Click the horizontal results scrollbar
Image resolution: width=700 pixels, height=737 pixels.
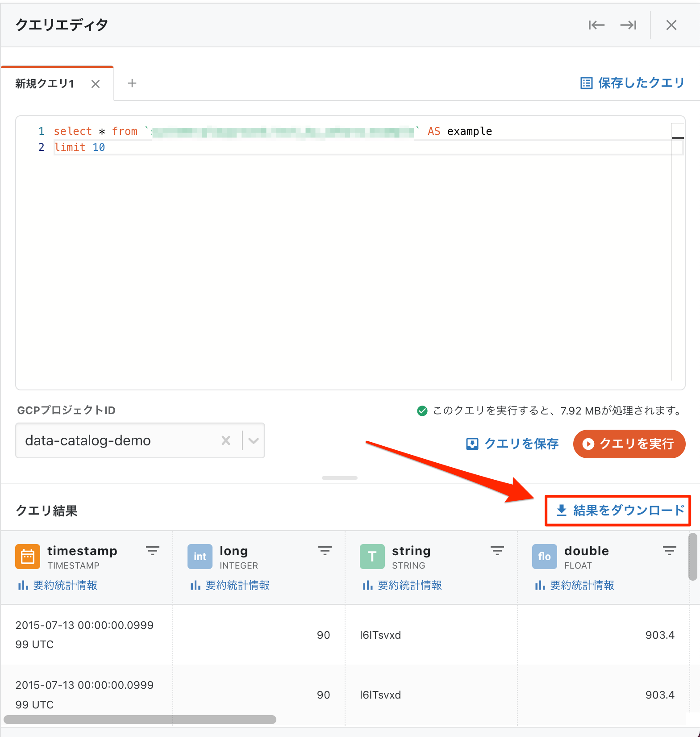pyautogui.click(x=140, y=720)
